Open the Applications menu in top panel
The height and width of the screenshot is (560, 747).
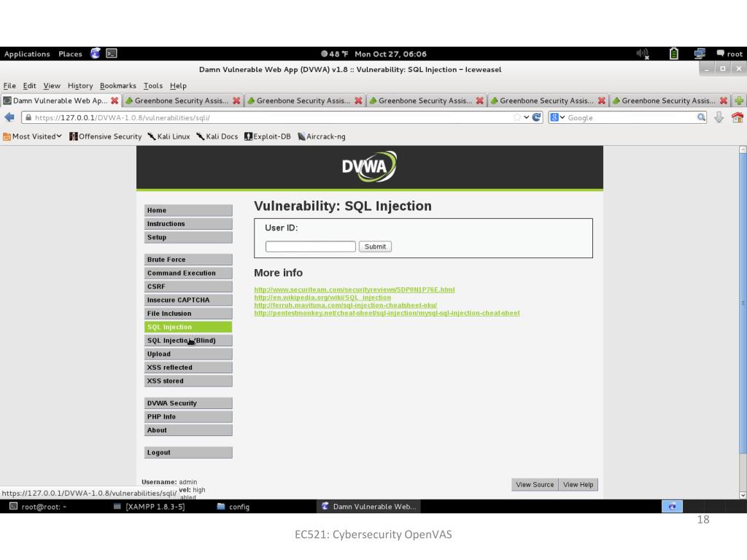(27, 54)
